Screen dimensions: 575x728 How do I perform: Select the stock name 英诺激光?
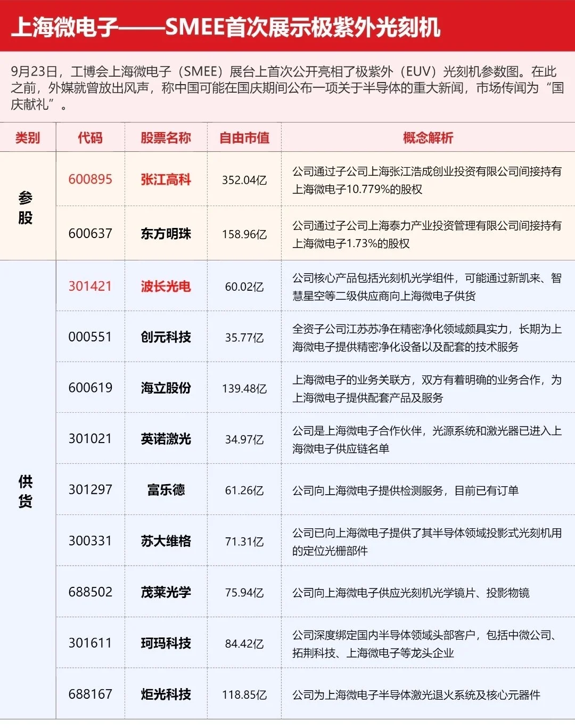click(165, 440)
